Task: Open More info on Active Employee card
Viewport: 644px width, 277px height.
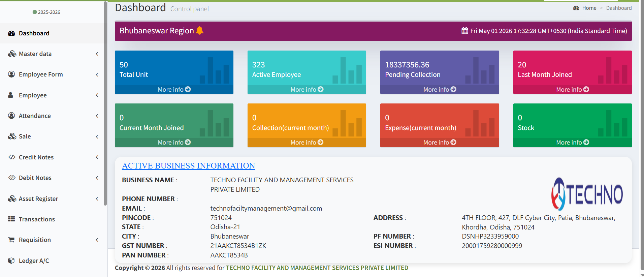Action: click(307, 89)
